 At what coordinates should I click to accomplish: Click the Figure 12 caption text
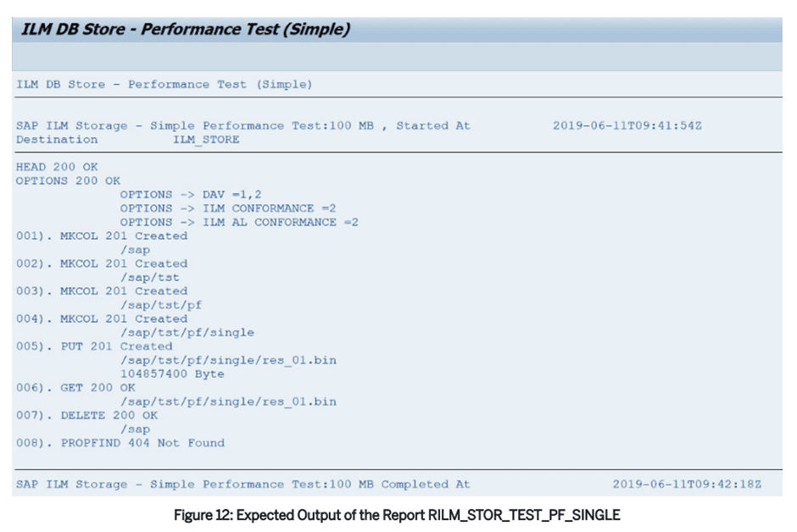pyautogui.click(x=398, y=515)
